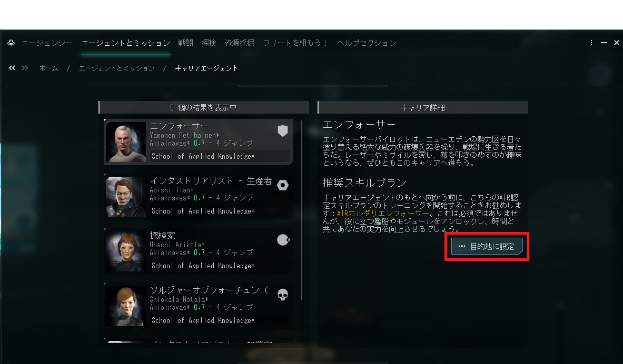Click the Agency logo icon
The height and width of the screenshot is (364, 623).
[x=11, y=43]
